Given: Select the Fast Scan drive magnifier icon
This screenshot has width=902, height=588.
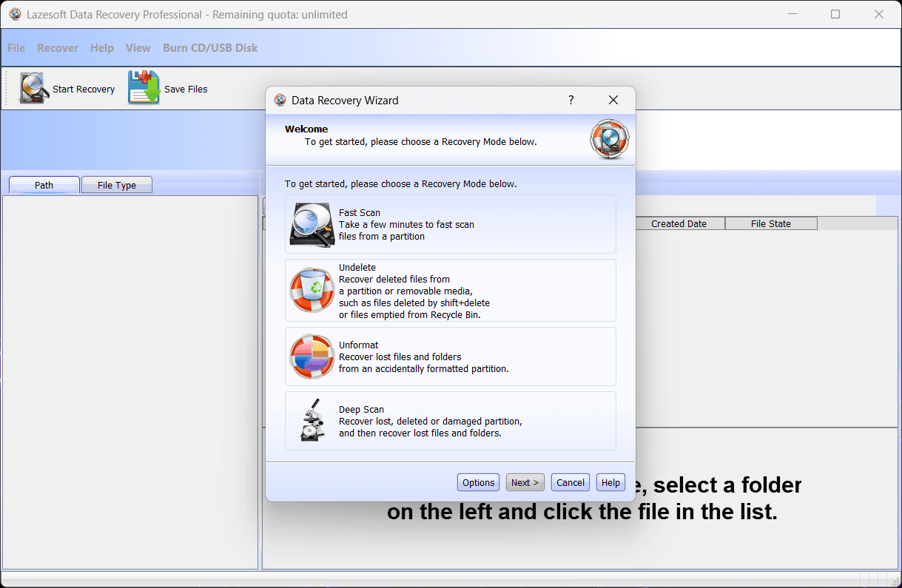Looking at the screenshot, I should (x=312, y=224).
